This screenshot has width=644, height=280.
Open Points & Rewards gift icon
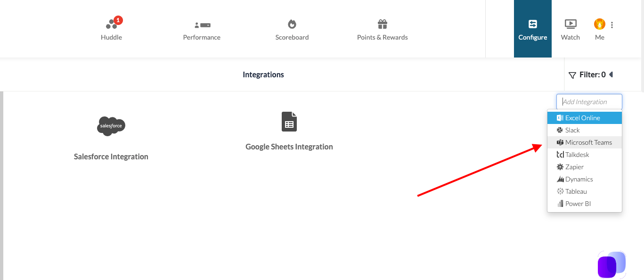click(x=383, y=24)
